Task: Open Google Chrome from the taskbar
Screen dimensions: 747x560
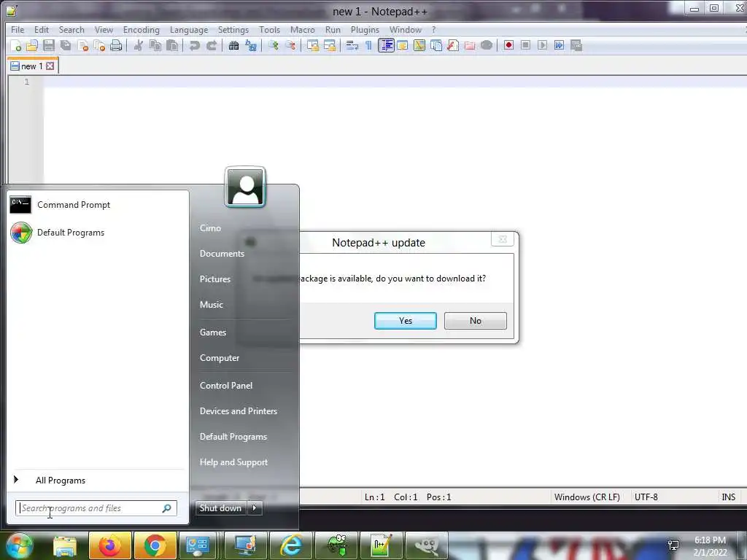Action: (155, 545)
